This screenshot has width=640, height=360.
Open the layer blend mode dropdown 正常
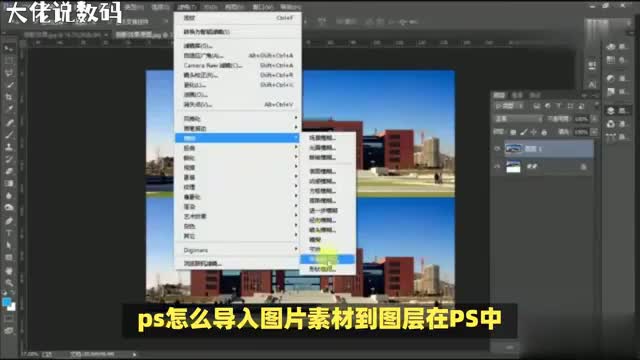click(518, 119)
